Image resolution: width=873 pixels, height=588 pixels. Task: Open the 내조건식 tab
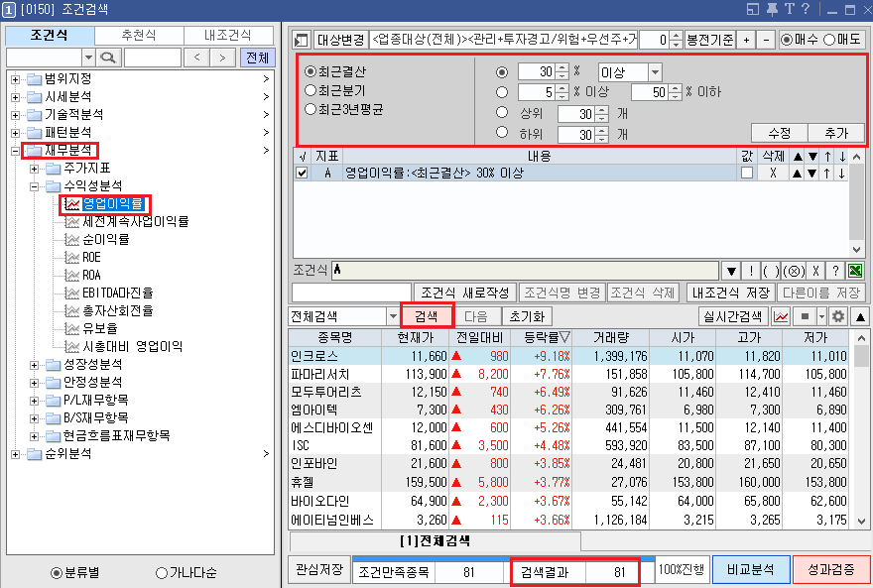[x=228, y=34]
